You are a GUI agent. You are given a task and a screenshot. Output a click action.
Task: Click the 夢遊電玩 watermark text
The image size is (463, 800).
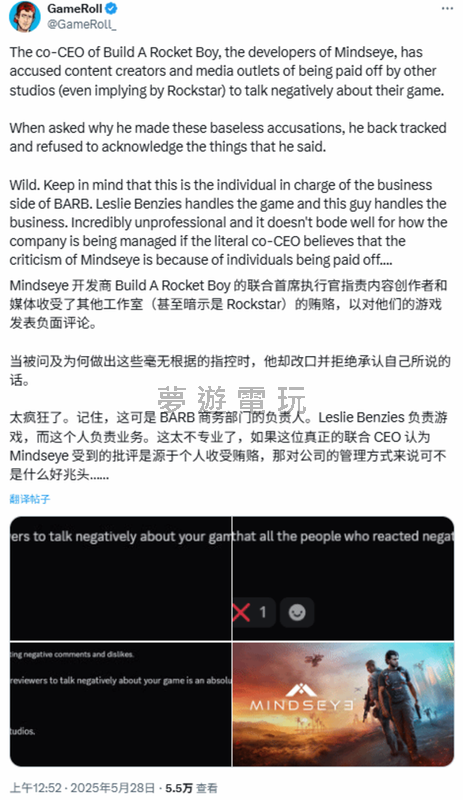[231, 400]
